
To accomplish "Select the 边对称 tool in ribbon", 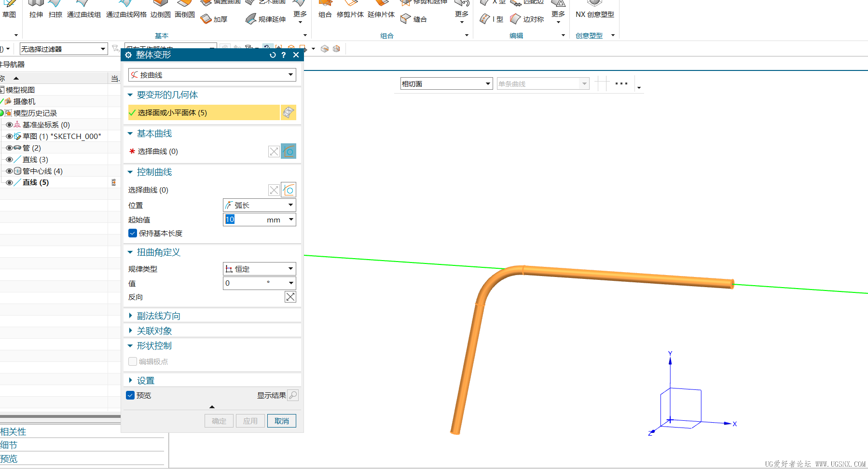I will (x=516, y=19).
